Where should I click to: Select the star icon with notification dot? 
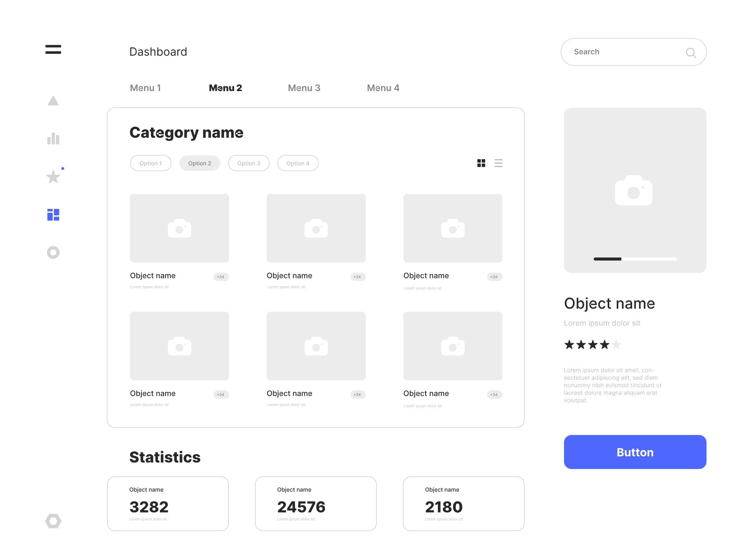point(53,177)
